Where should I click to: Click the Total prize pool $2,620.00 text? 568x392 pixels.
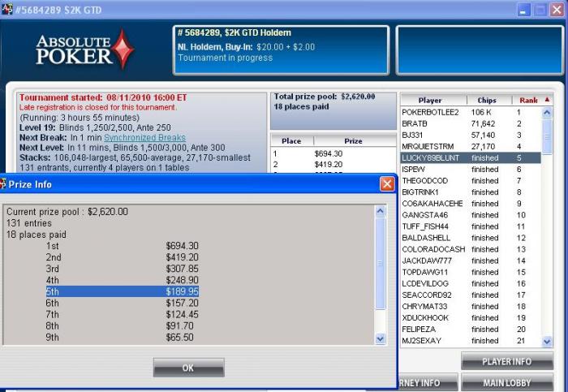point(325,97)
